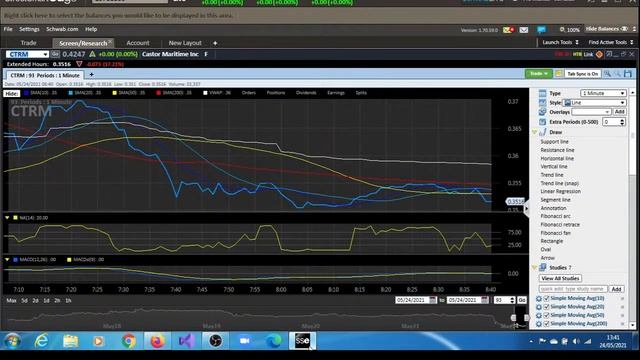The image size is (640, 360).
Task: Open the Overlays dropdown
Action: pos(591,112)
